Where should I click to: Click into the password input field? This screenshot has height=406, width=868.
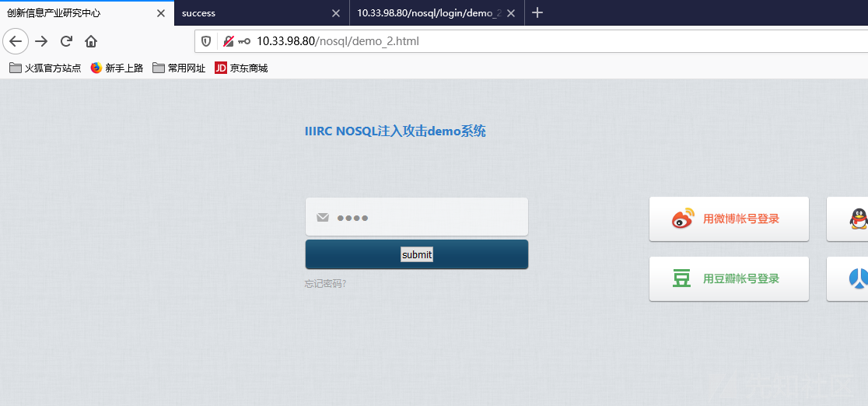click(x=428, y=217)
